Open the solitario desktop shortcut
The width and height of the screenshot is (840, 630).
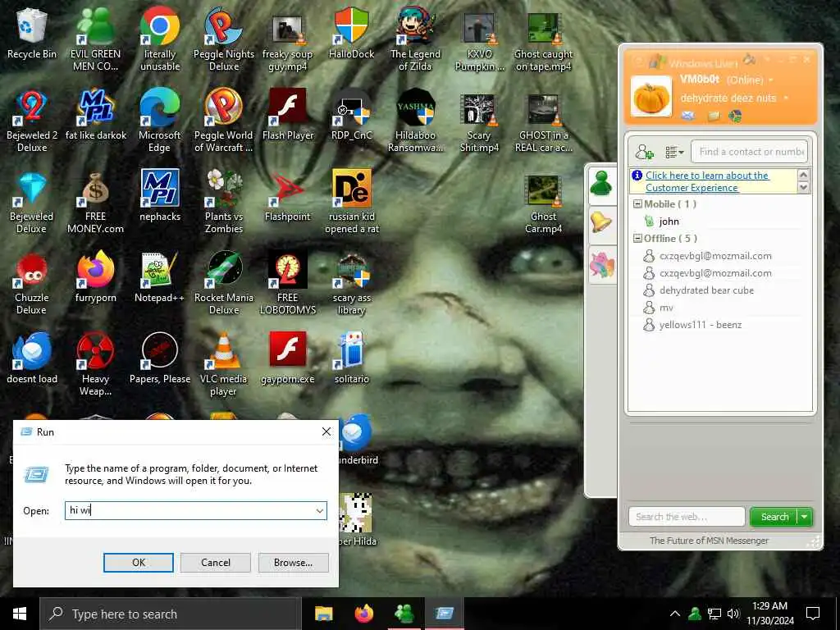pos(351,358)
